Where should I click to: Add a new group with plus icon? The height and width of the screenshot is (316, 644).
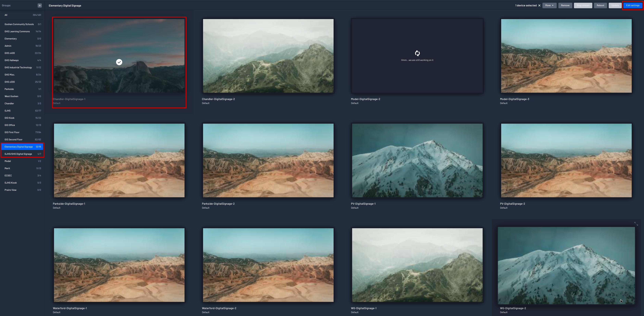click(x=40, y=5)
